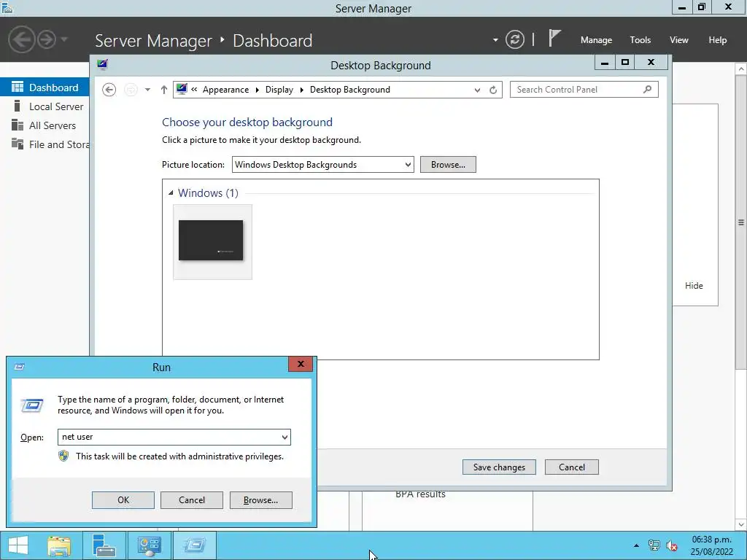Click Browse in the Run dialog
The width and height of the screenshot is (747, 560).
(260, 500)
